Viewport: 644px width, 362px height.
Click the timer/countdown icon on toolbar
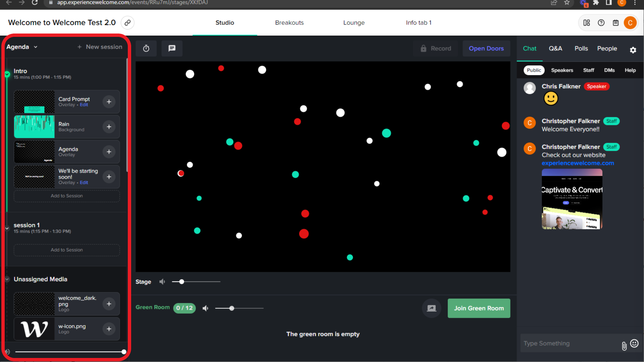pyautogui.click(x=146, y=48)
